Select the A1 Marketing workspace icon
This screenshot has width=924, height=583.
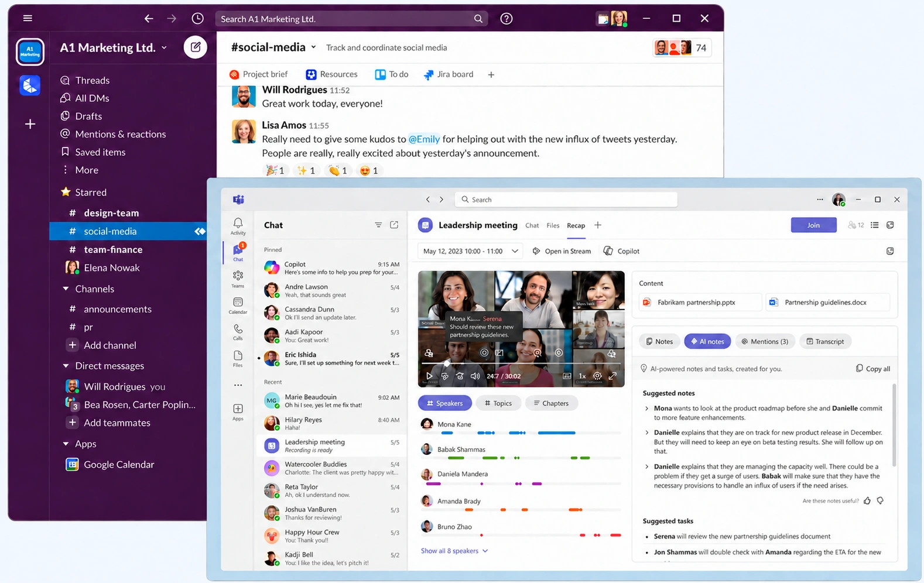tap(30, 52)
